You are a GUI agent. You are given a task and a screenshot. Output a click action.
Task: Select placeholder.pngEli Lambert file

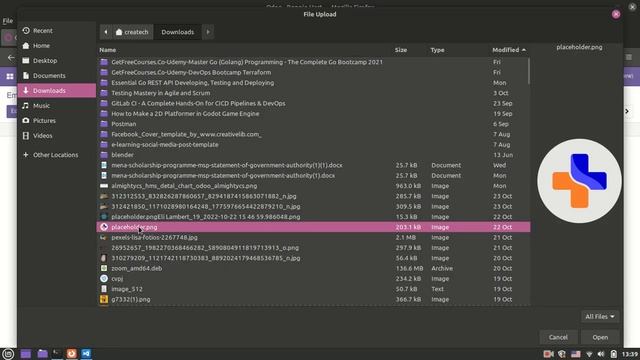click(x=313, y=217)
